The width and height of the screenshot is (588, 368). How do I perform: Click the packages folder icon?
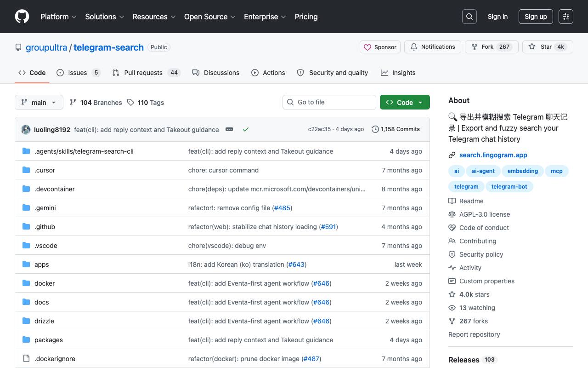pyautogui.click(x=26, y=339)
